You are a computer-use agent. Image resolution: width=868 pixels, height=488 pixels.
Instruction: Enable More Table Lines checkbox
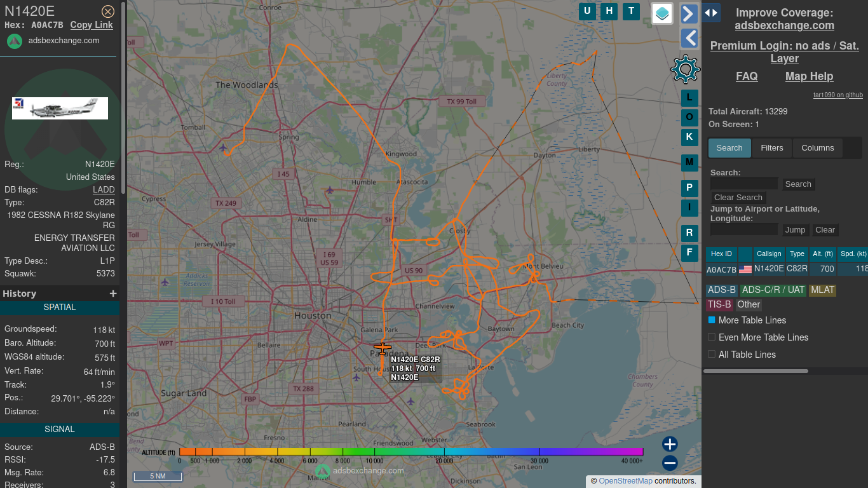click(712, 320)
